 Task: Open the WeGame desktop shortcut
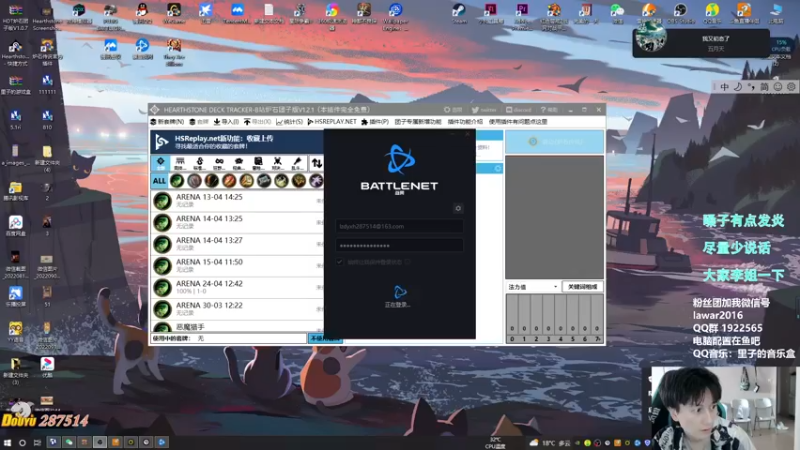click(174, 13)
